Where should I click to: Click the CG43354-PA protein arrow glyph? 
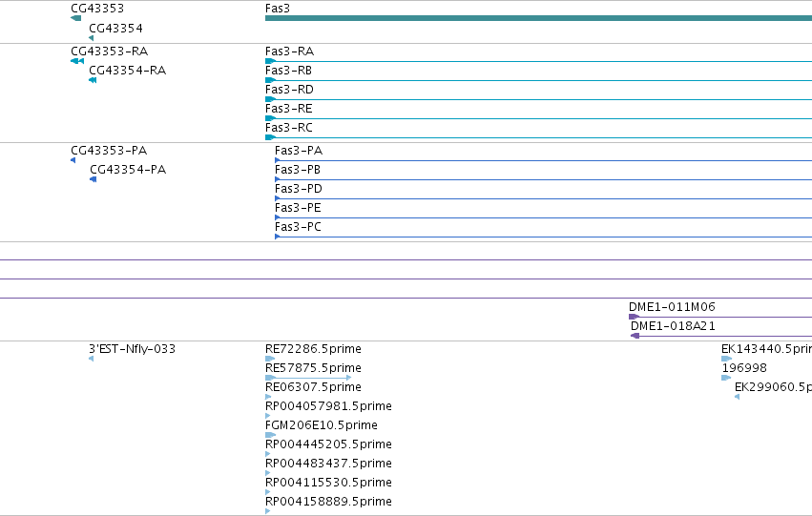click(94, 179)
